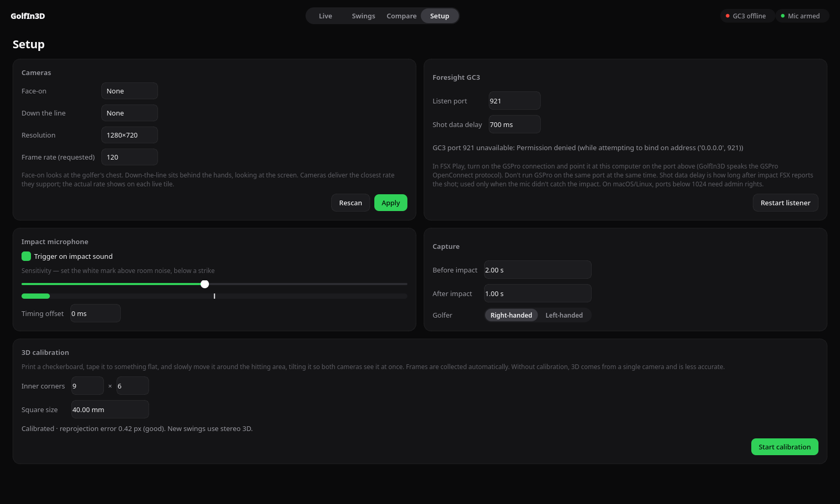Click the Foresight GC3 section heading
The height and width of the screenshot is (504, 840).
[456, 77]
